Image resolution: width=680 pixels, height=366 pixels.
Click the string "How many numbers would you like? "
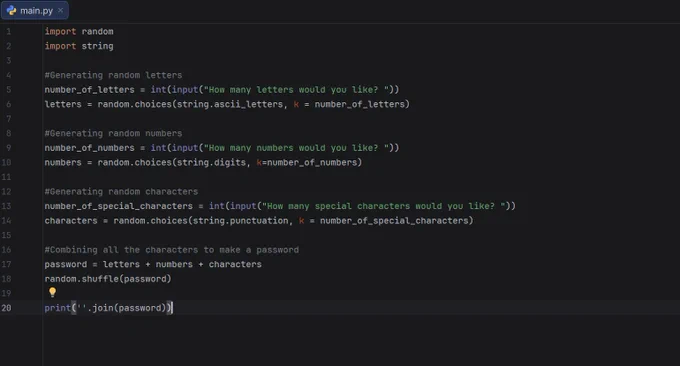point(296,148)
